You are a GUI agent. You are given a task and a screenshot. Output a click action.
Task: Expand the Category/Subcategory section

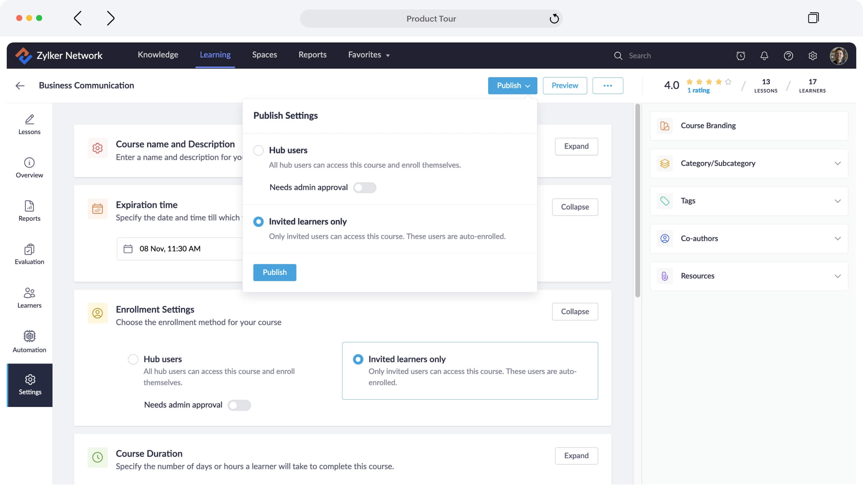(838, 163)
